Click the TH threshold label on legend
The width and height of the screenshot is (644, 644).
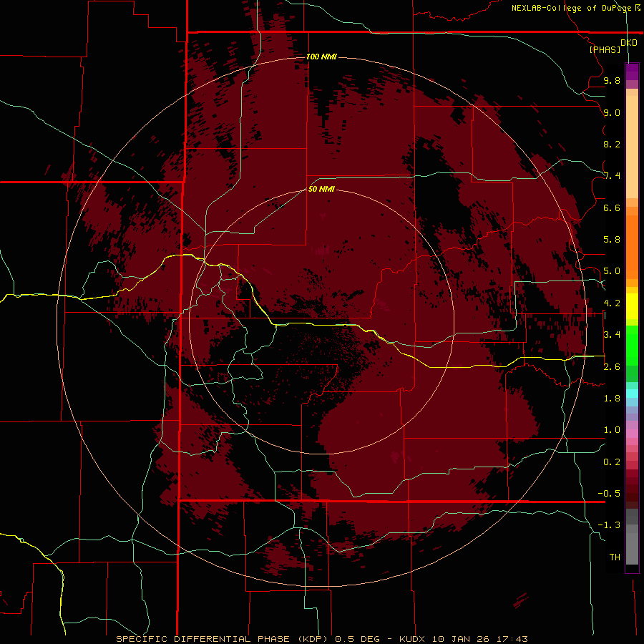tap(615, 557)
